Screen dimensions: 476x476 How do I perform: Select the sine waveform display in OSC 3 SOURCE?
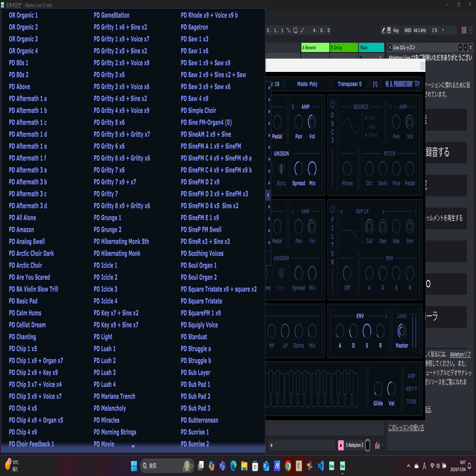(x=351, y=126)
